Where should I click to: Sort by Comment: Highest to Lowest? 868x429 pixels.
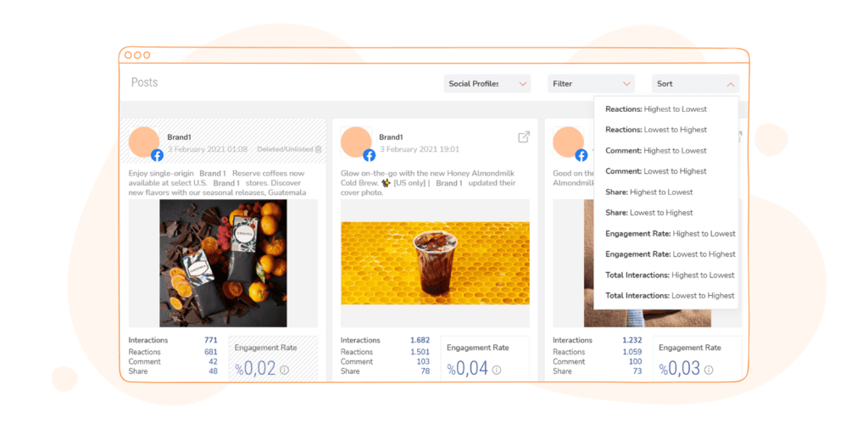click(656, 151)
